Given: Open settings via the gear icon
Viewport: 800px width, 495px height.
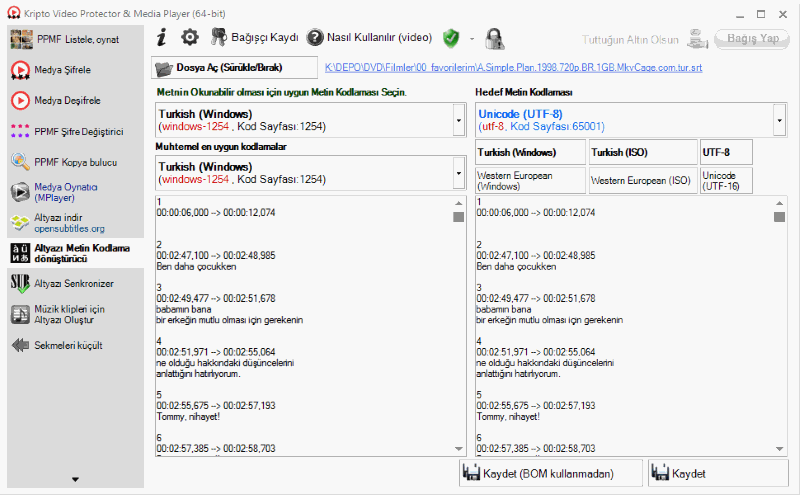Looking at the screenshot, I should pyautogui.click(x=190, y=38).
